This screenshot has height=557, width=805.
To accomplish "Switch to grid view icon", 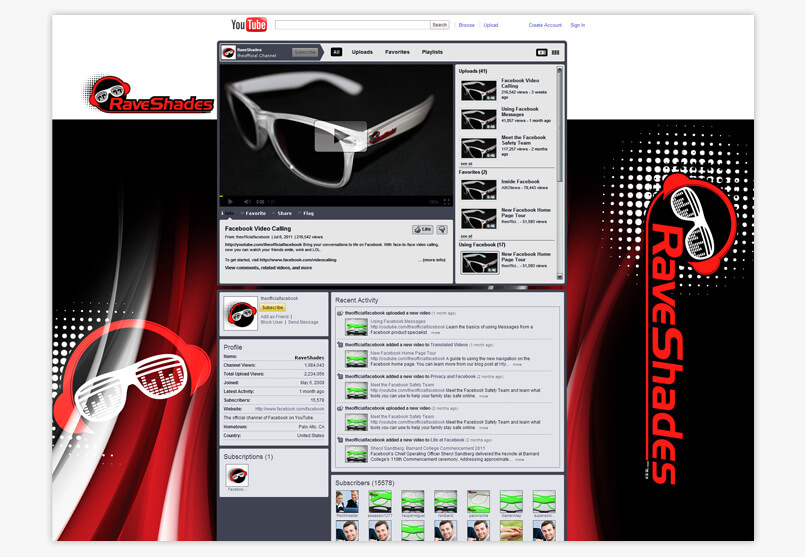I will [555, 52].
